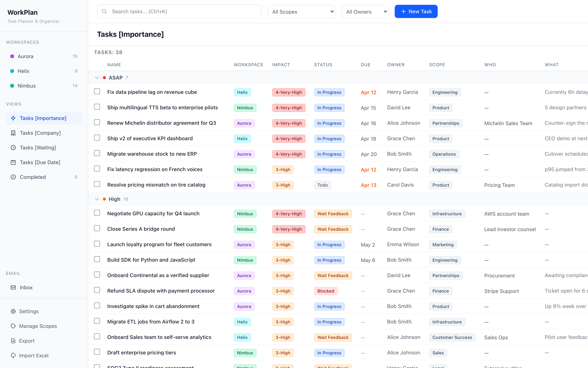Viewport: 588px width, 368px height.
Task: Open the All Scopes dropdown
Action: coord(301,12)
